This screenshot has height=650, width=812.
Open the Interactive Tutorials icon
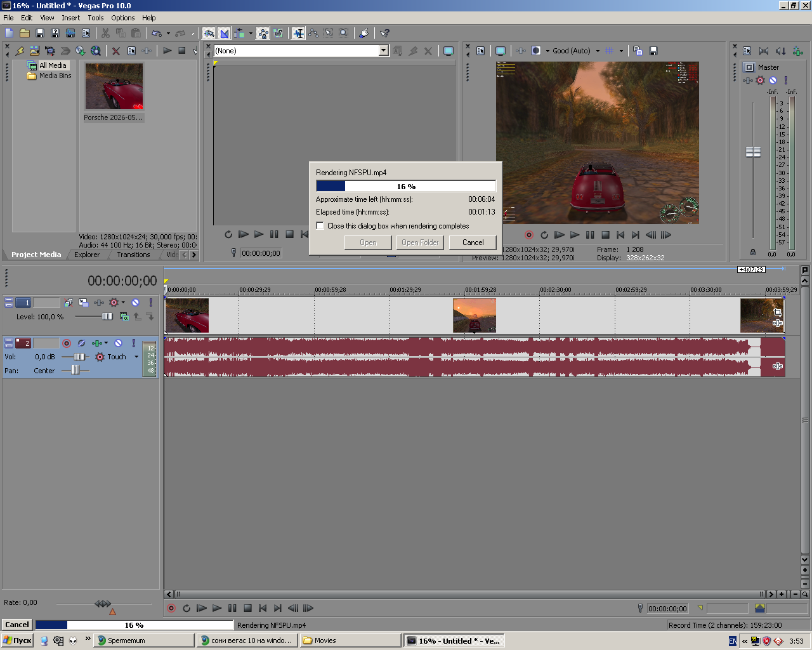coord(364,33)
